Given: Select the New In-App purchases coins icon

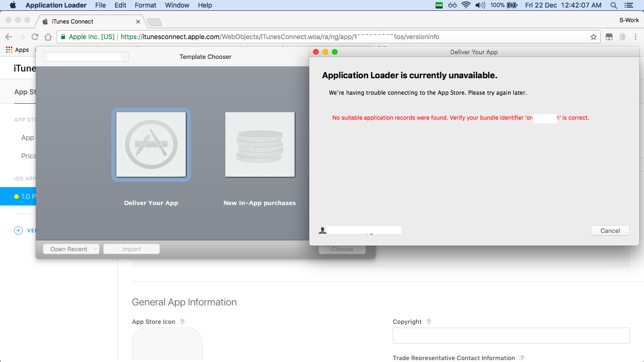Looking at the screenshot, I should (260, 145).
